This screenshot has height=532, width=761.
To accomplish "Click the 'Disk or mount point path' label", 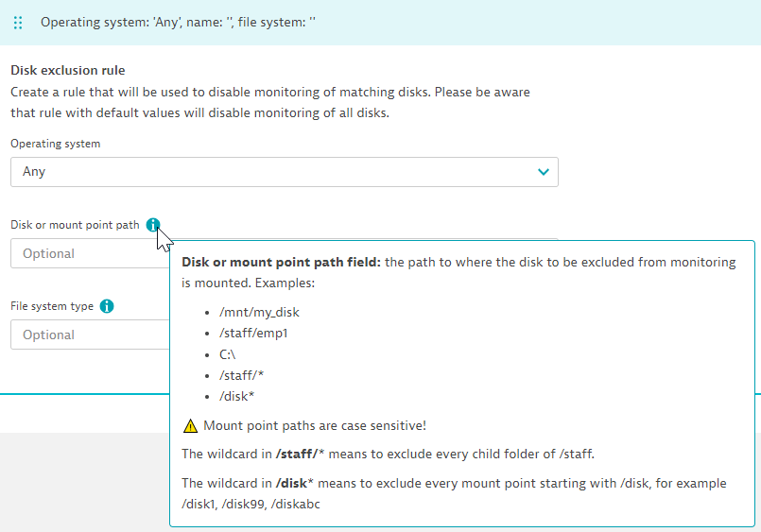I will pos(75,225).
